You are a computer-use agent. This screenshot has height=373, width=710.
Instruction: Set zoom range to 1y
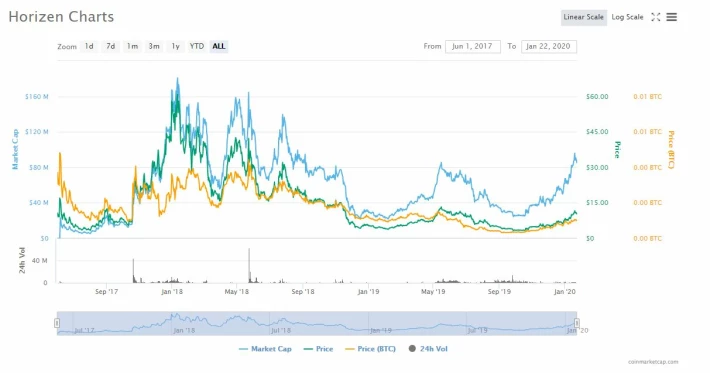tap(175, 46)
